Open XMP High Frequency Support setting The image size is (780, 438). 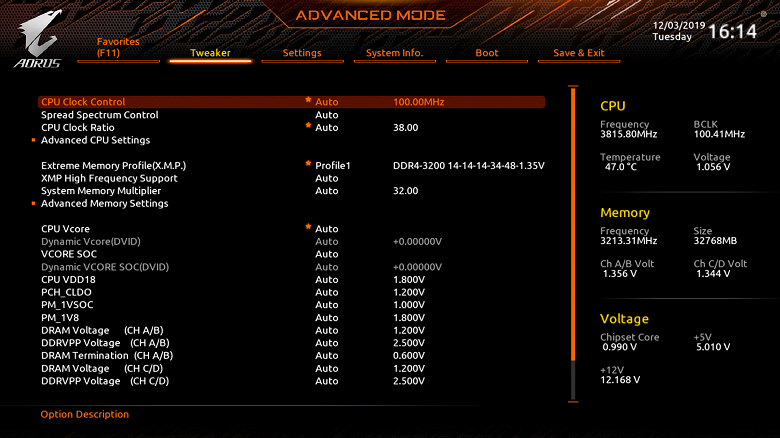(109, 178)
